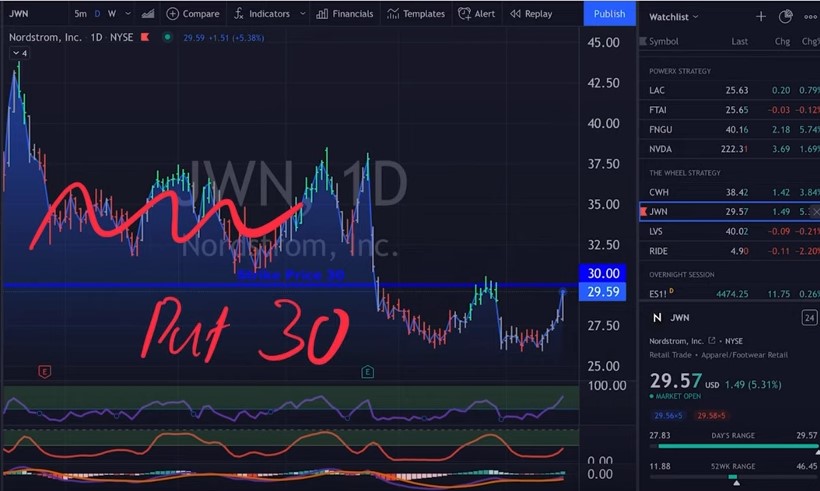Screen dimensions: 820x491
Task: Click the Nordstrom, Inc. chart title
Action: 45,37
